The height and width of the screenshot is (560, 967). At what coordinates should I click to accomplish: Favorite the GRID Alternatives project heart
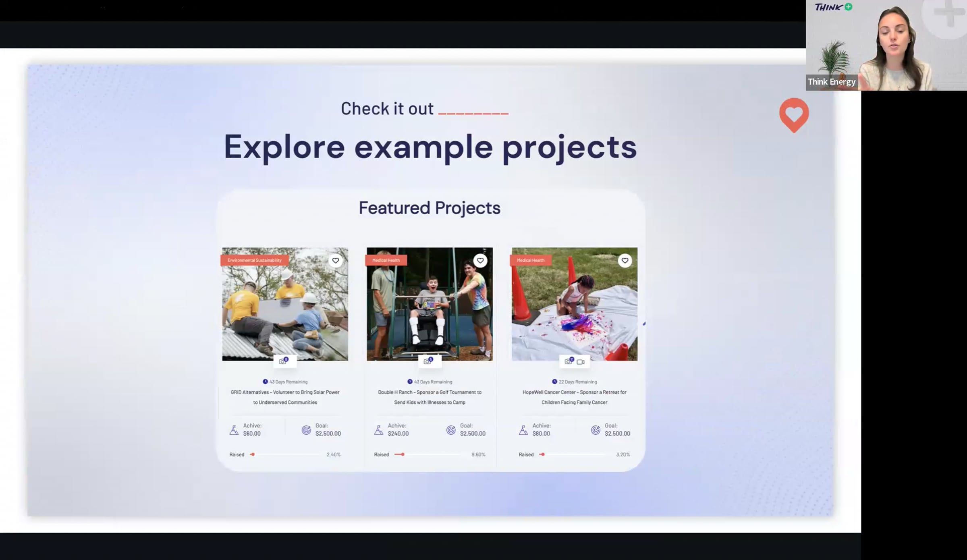click(x=335, y=261)
